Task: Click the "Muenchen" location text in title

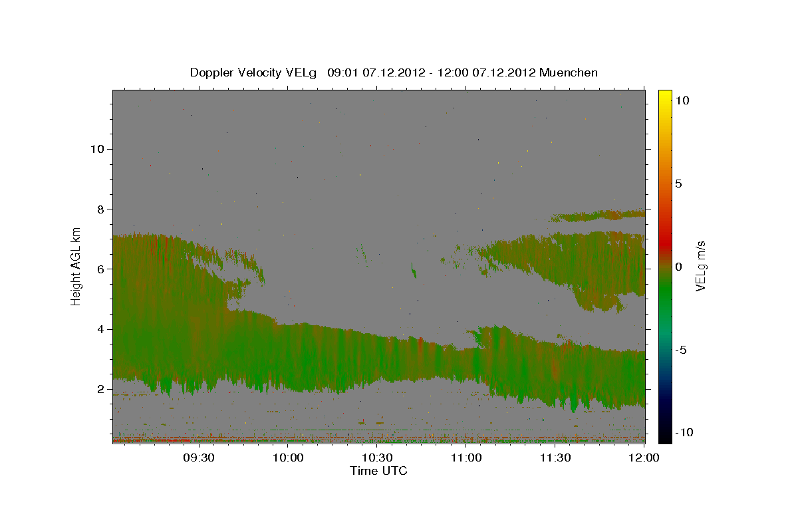Action: [569, 72]
